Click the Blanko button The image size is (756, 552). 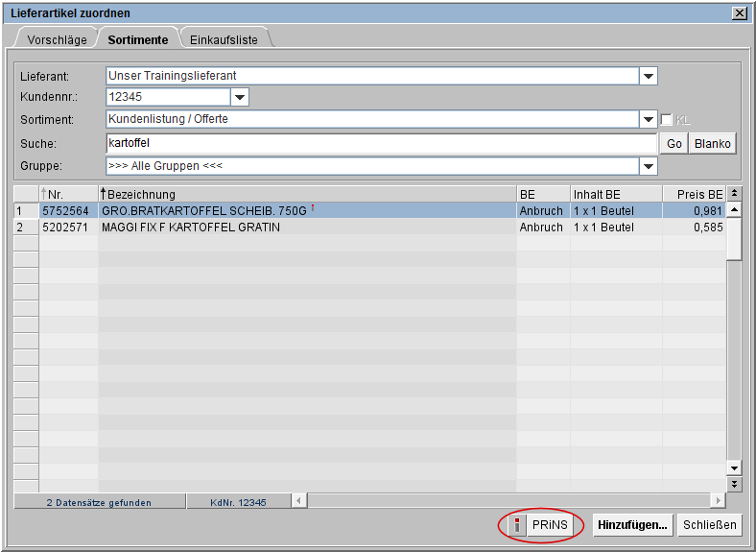tap(713, 144)
